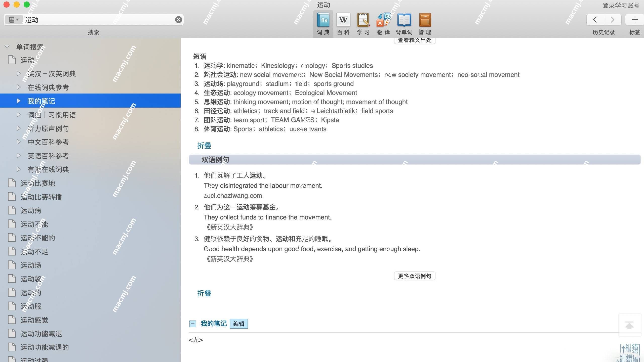Image resolution: width=644 pixels, height=362 pixels.
Task: Click 历史记录 tab at top right
Action: coord(604,32)
